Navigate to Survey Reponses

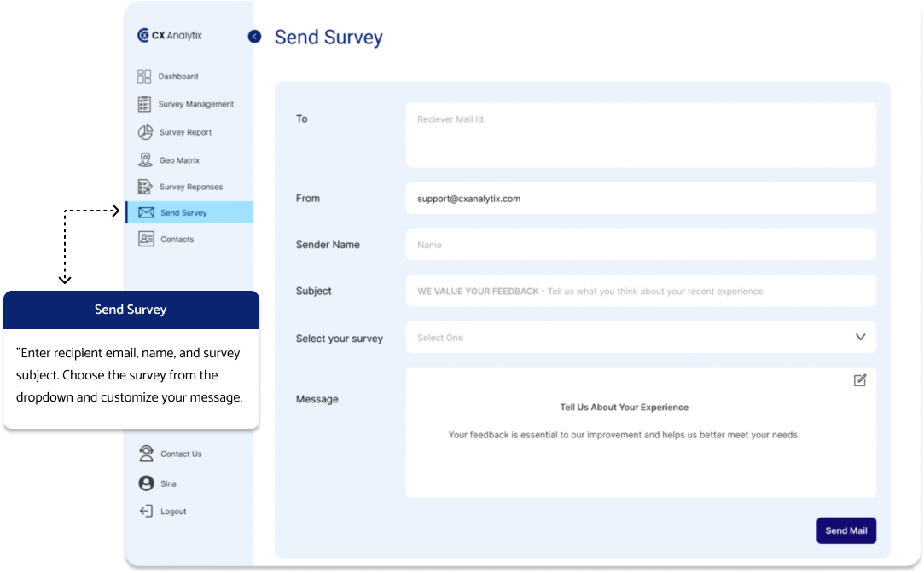(190, 187)
